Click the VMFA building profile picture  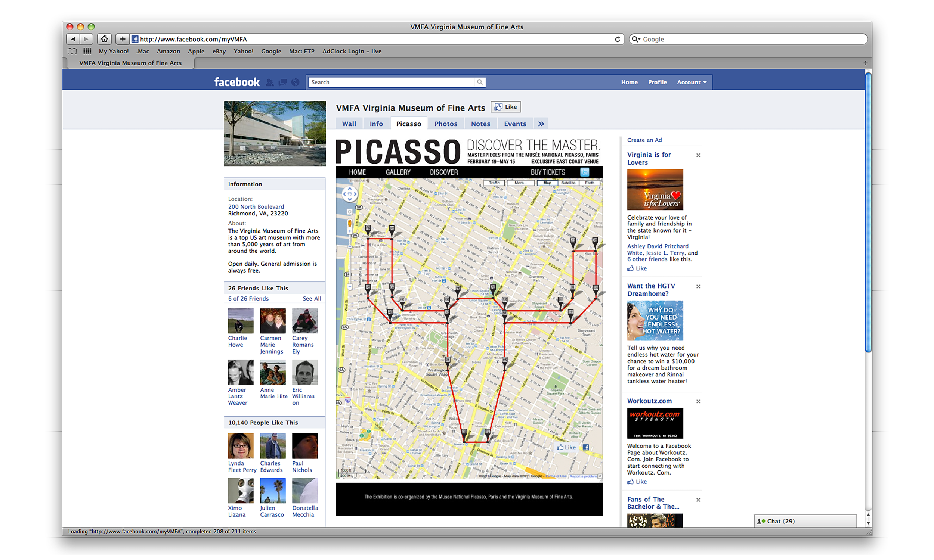coord(275,134)
